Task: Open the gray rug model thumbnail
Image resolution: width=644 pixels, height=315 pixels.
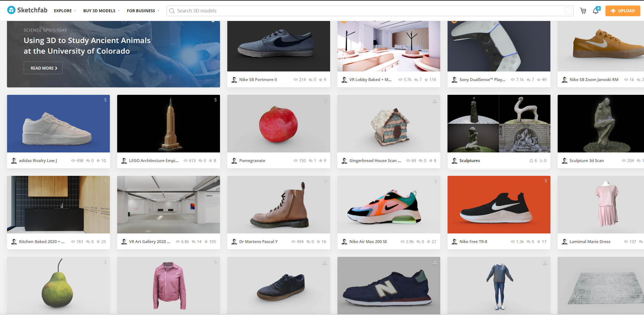Action: pyautogui.click(x=601, y=286)
